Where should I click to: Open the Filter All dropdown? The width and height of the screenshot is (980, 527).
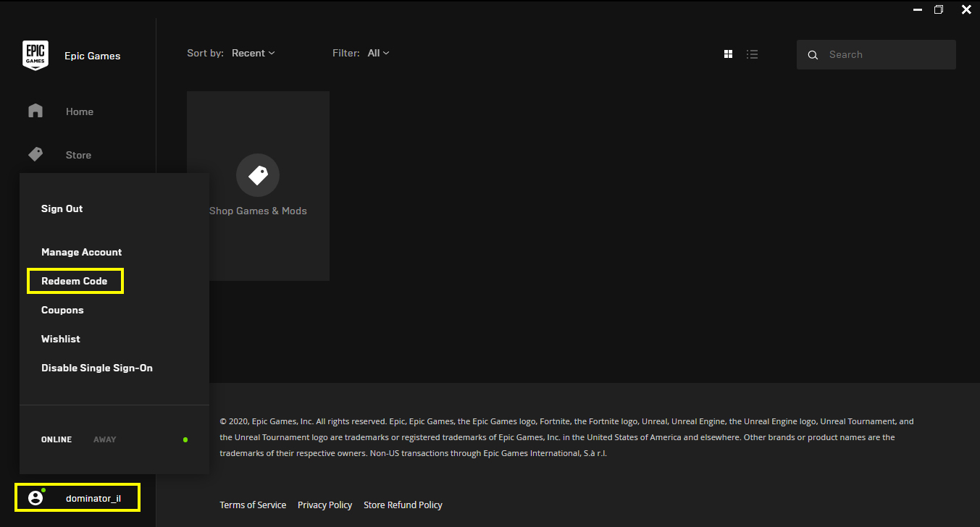378,53
